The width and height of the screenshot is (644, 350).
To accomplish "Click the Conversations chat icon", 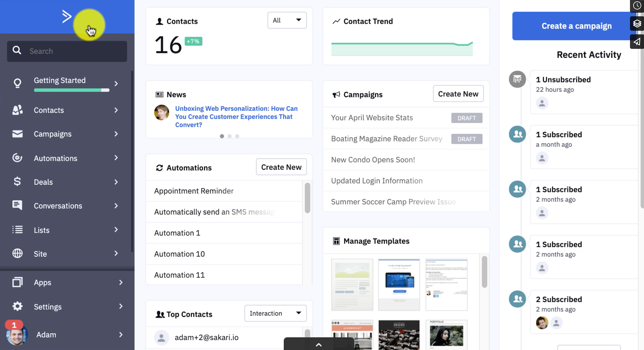I will click(x=17, y=206).
